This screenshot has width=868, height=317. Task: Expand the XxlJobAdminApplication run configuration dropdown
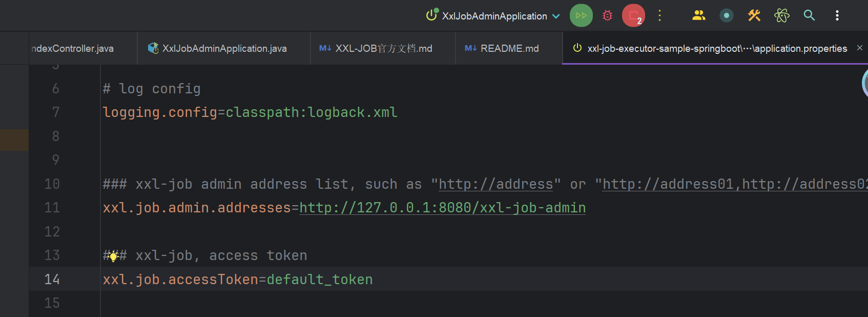[x=556, y=16]
